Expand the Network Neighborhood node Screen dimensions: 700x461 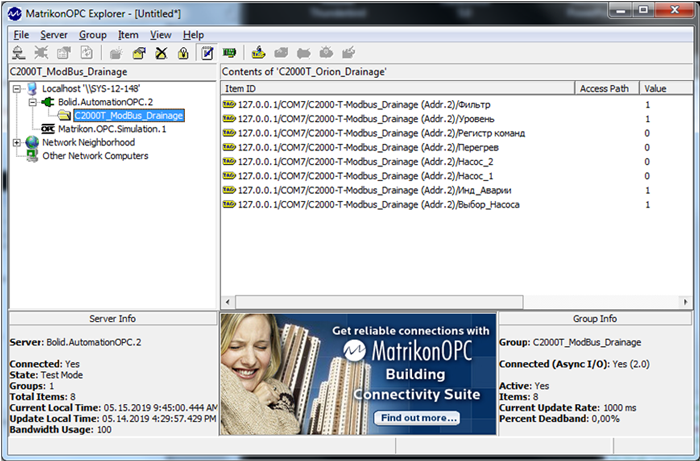tap(17, 142)
